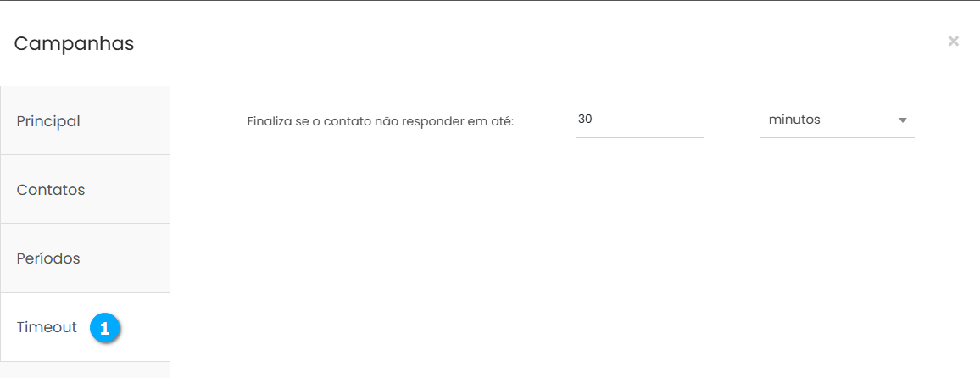
Task: Switch to the Contatos tab
Action: point(85,190)
